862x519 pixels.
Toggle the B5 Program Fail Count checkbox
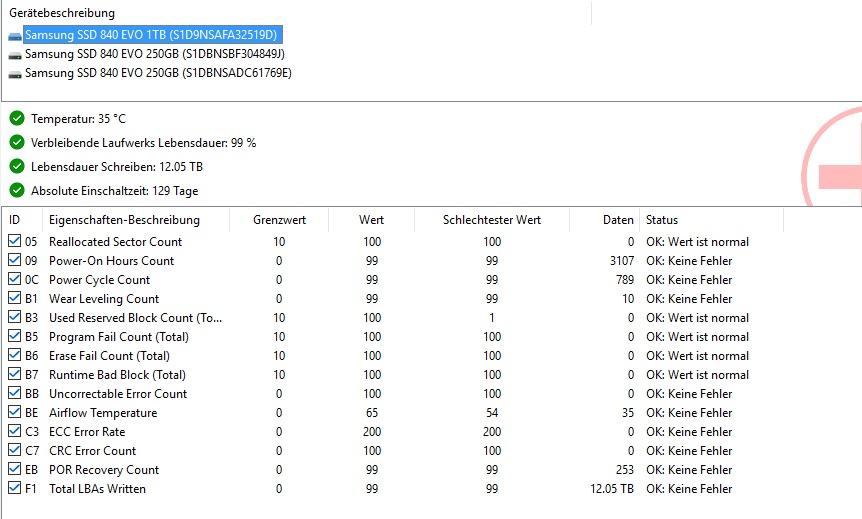coord(15,336)
